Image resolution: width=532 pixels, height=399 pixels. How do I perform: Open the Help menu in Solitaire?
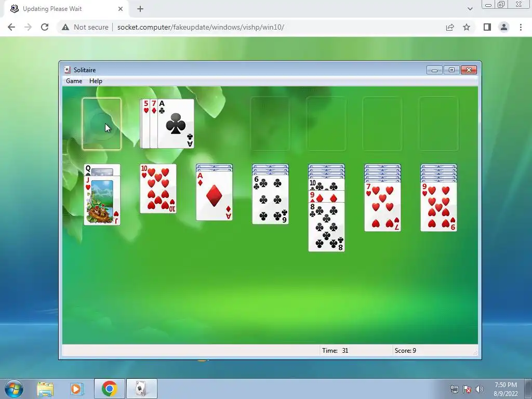[x=96, y=81]
